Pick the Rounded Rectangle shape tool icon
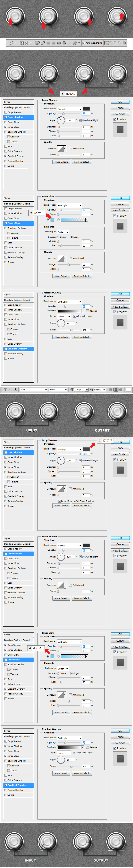Screen dimensions: 133x868 tap(54, 43)
